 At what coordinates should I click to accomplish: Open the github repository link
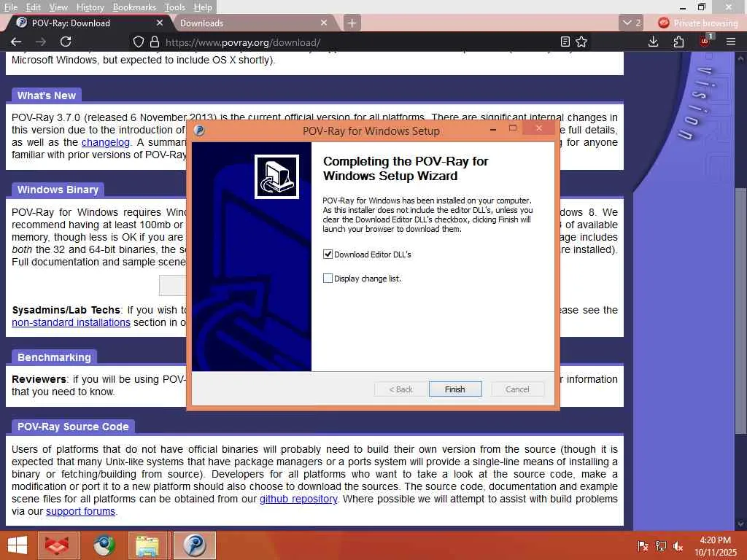coord(298,499)
